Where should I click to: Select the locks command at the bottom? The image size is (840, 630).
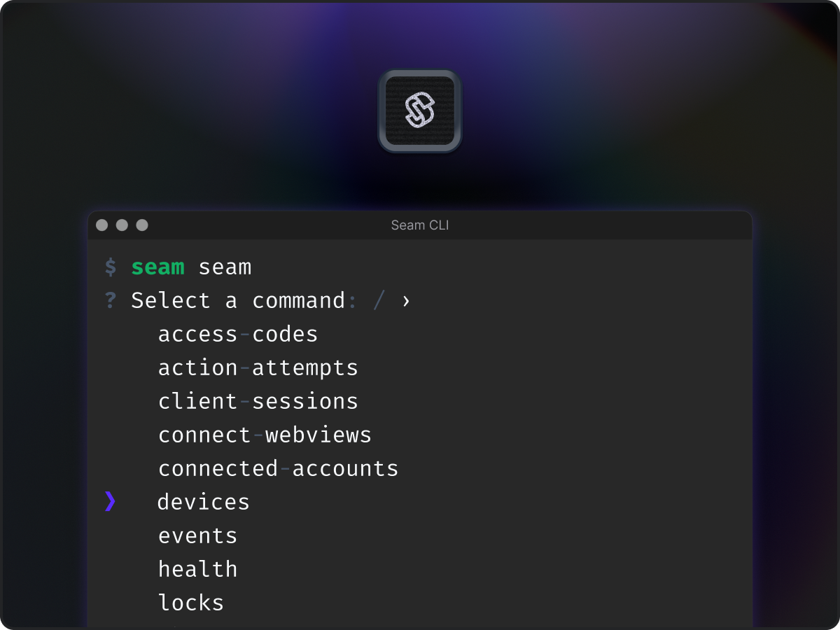[191, 602]
